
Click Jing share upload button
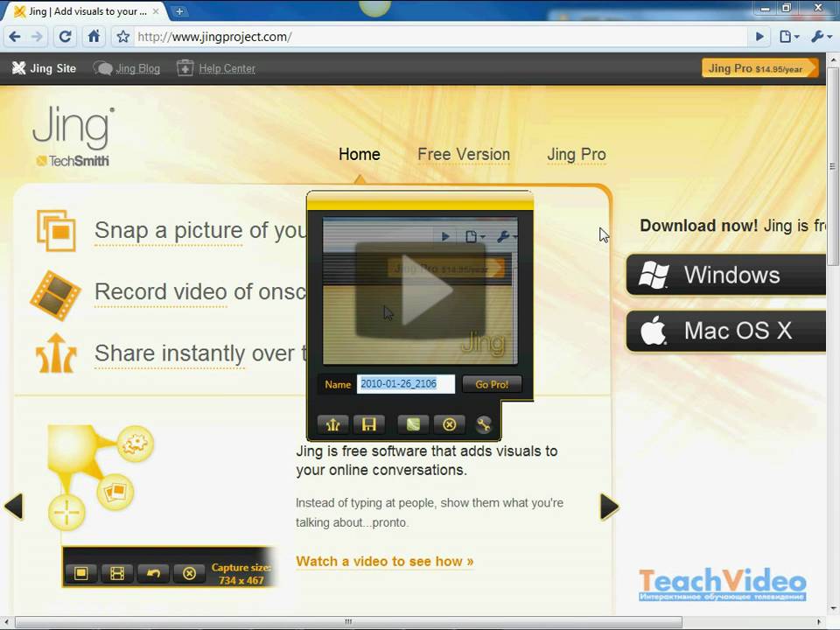click(x=332, y=425)
